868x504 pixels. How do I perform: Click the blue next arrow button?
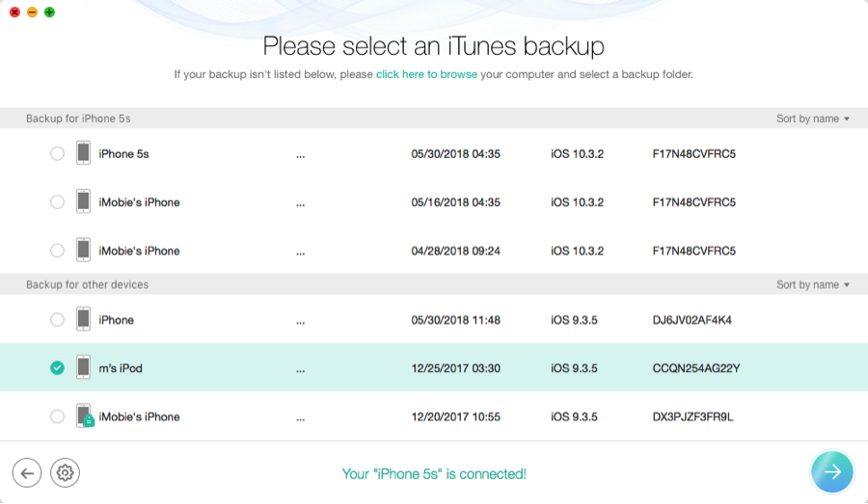pos(831,471)
